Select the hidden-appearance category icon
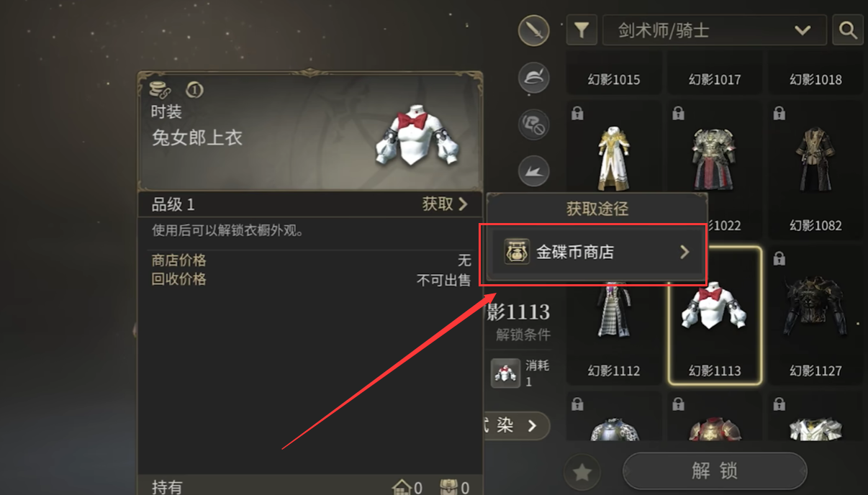 coord(533,124)
